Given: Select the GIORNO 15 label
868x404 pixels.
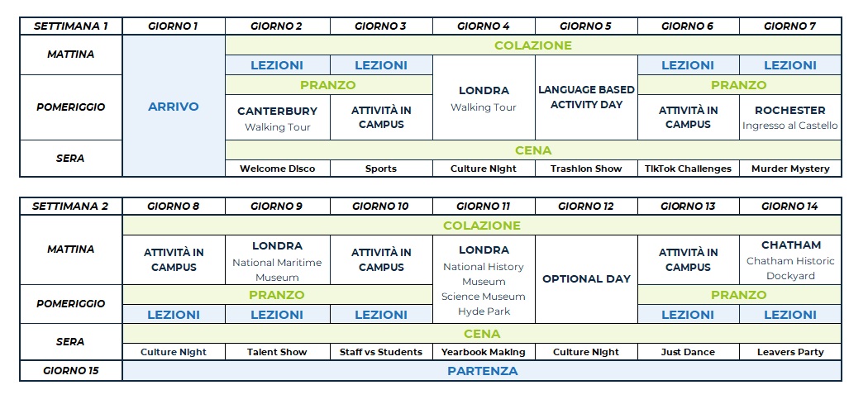Looking at the screenshot, I should click(71, 371).
